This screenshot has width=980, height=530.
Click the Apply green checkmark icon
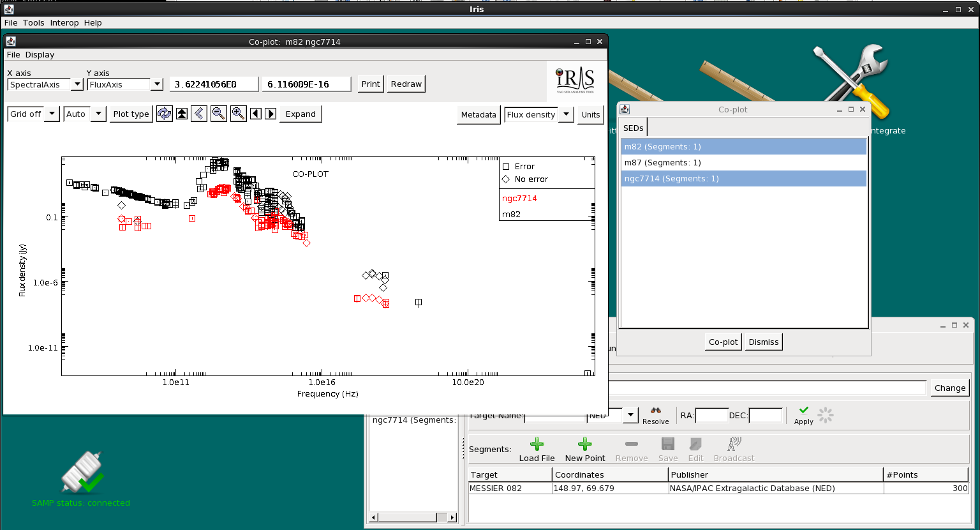coord(804,411)
